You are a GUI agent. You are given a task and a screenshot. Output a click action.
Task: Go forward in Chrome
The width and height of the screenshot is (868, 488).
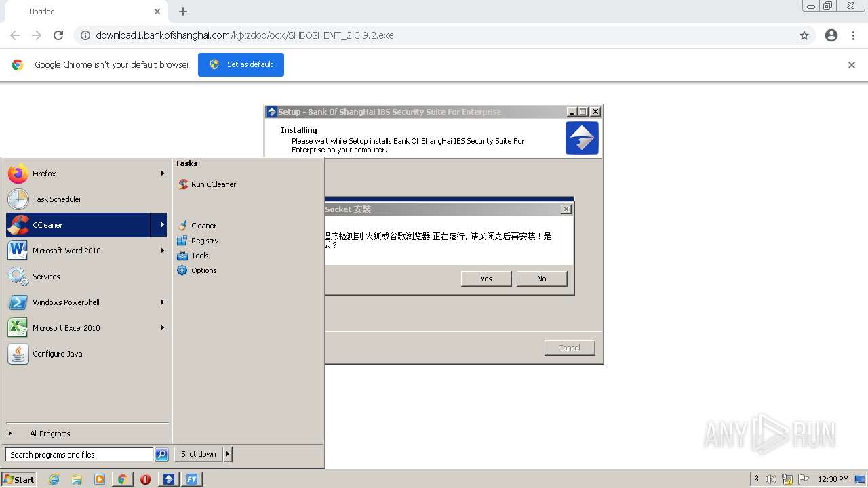pos(37,35)
